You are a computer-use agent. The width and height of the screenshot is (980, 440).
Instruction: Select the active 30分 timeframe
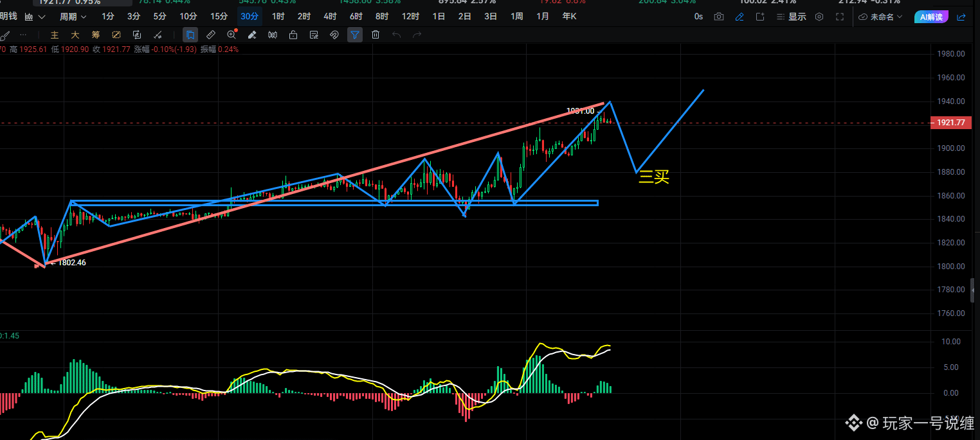[250, 17]
